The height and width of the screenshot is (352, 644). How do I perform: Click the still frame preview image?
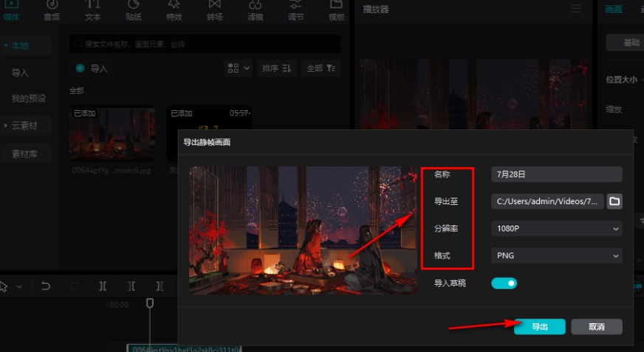pos(303,230)
